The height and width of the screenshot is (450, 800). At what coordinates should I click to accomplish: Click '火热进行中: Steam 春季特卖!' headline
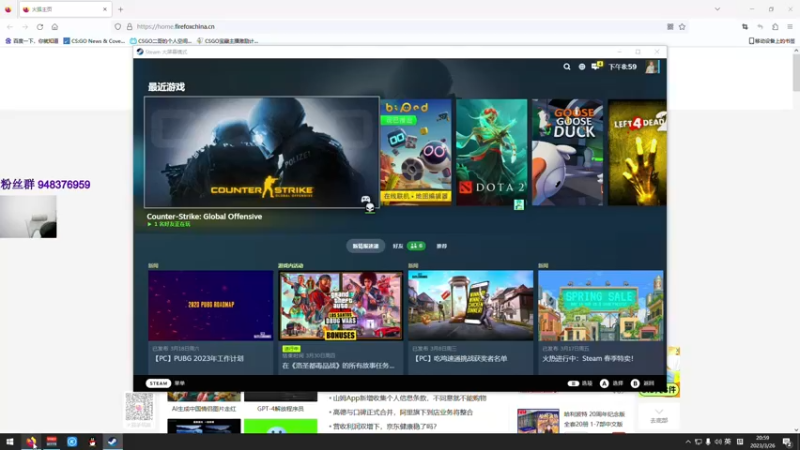pyautogui.click(x=588, y=359)
